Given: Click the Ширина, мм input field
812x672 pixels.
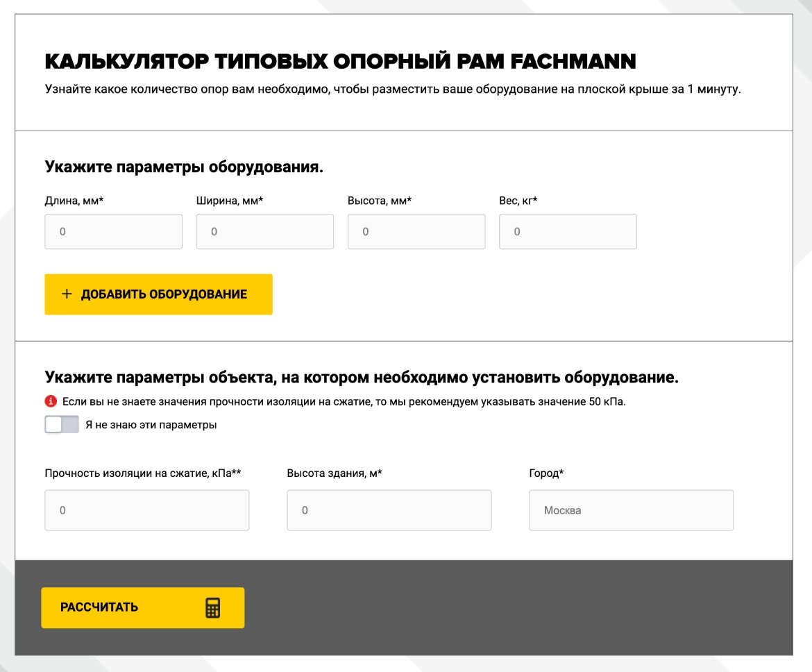Looking at the screenshot, I should pyautogui.click(x=264, y=232).
